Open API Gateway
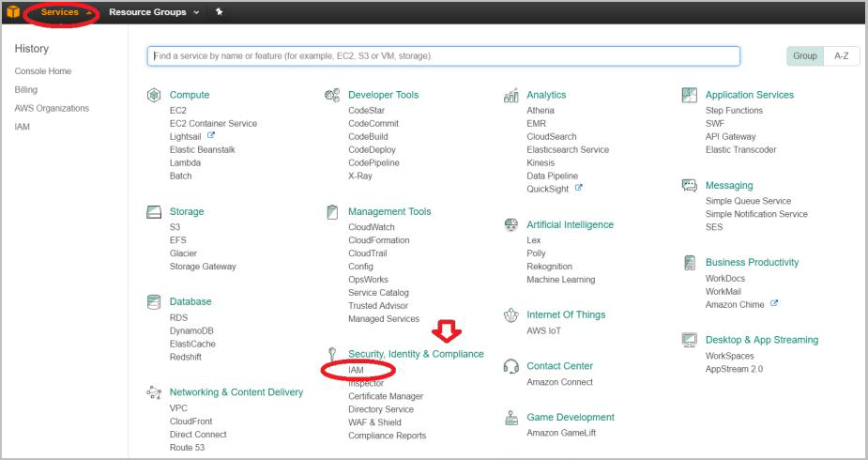The image size is (868, 460). 731,137
